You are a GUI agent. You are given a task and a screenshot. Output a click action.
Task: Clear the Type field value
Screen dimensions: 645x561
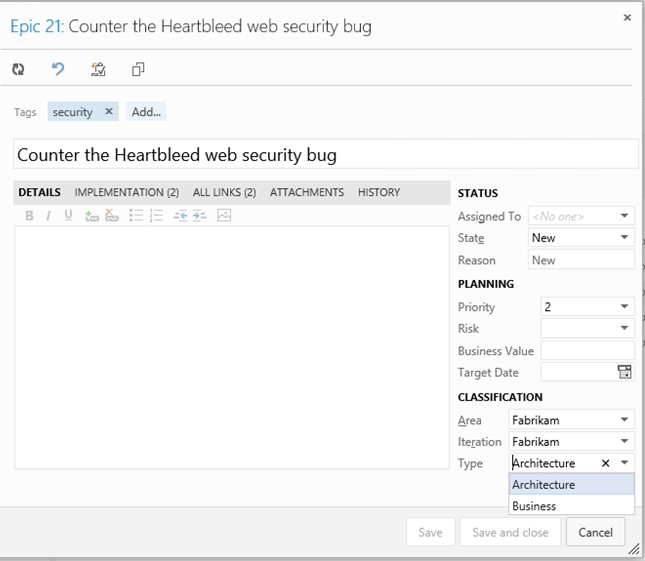click(x=606, y=464)
